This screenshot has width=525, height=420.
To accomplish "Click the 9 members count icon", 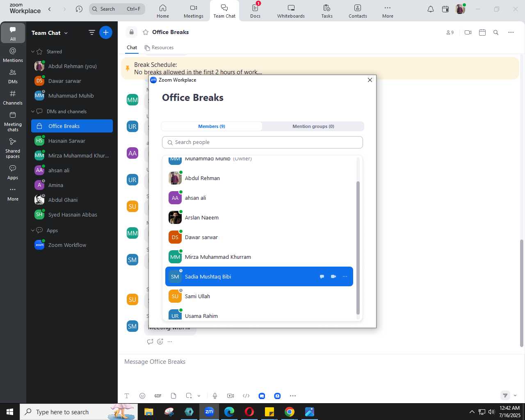I will click(450, 32).
